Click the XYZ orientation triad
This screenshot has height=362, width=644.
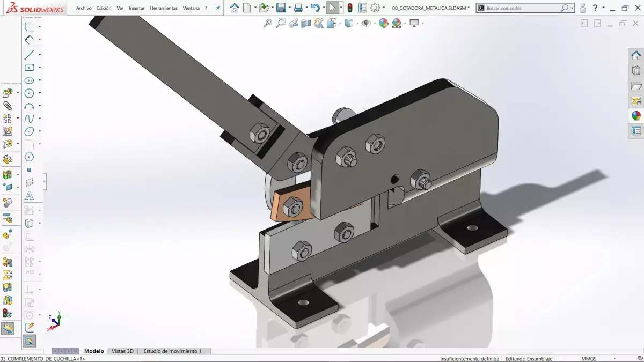click(55, 321)
